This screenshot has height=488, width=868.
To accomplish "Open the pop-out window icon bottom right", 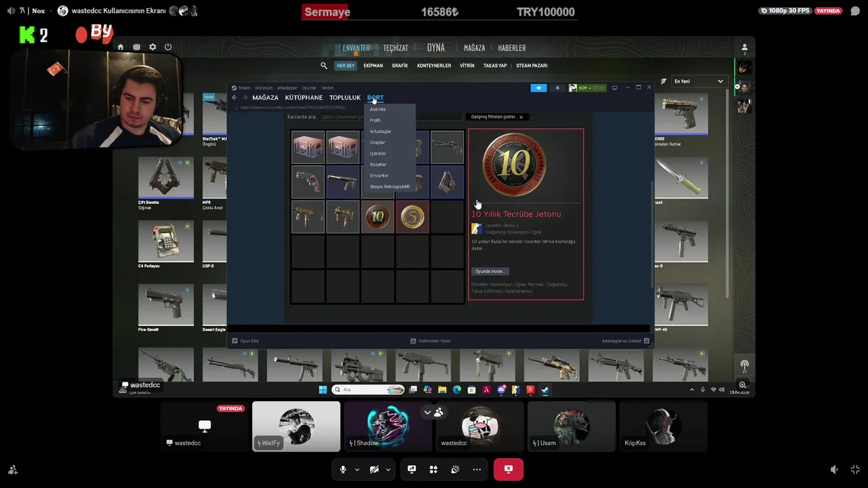I will pyautogui.click(x=855, y=469).
